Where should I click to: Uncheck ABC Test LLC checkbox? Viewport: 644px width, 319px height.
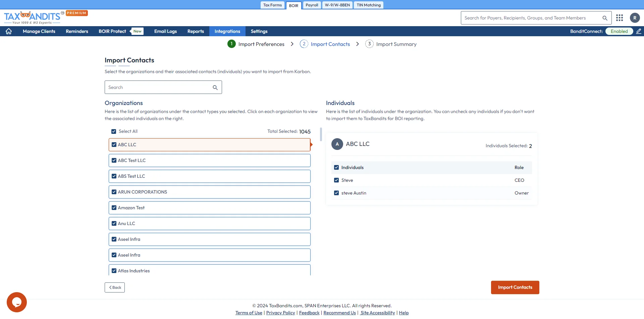pyautogui.click(x=114, y=160)
